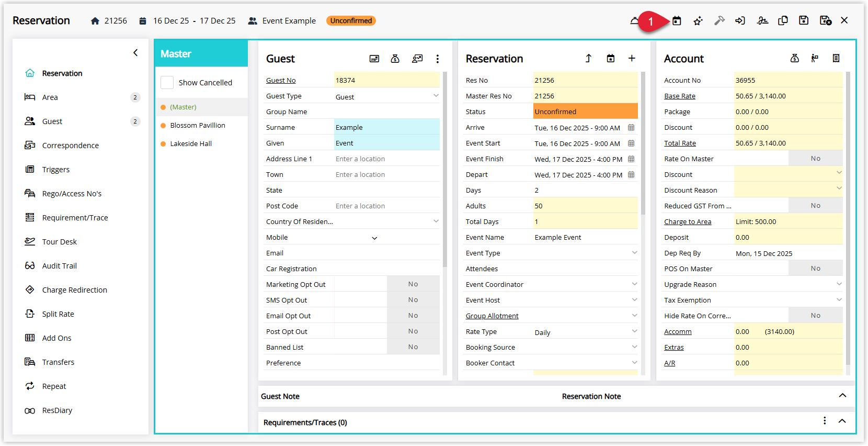
Task: Open date picker beside Event Start field
Action: coord(631,143)
